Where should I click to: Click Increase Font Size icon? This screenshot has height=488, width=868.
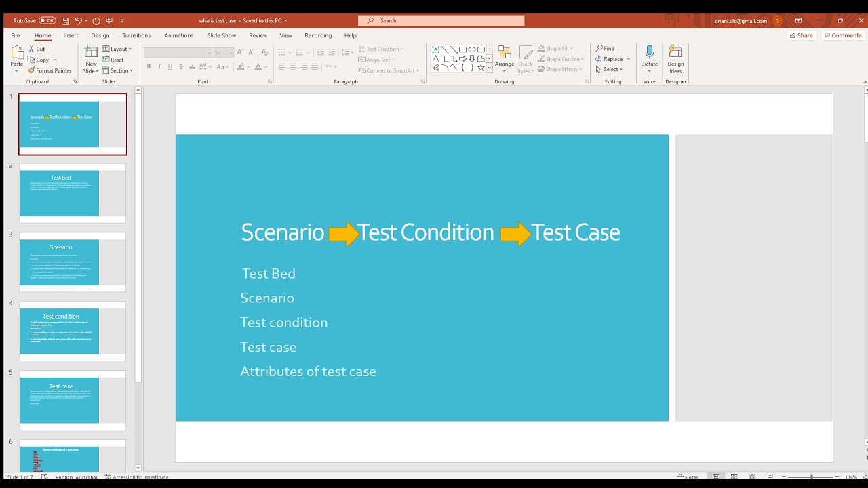[x=240, y=52]
